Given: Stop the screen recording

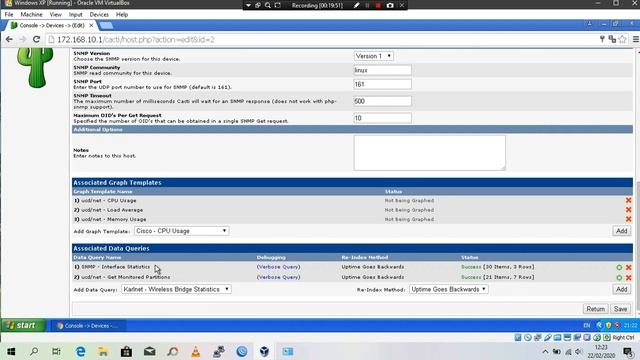Looking at the screenshot, I should coord(378,5).
